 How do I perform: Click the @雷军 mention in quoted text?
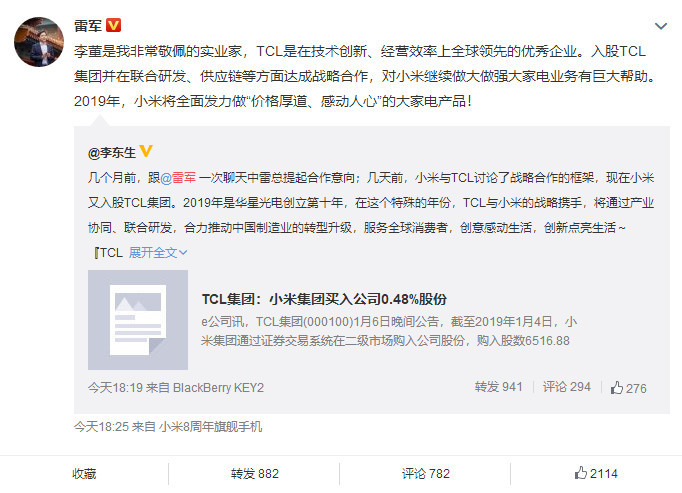[x=178, y=178]
